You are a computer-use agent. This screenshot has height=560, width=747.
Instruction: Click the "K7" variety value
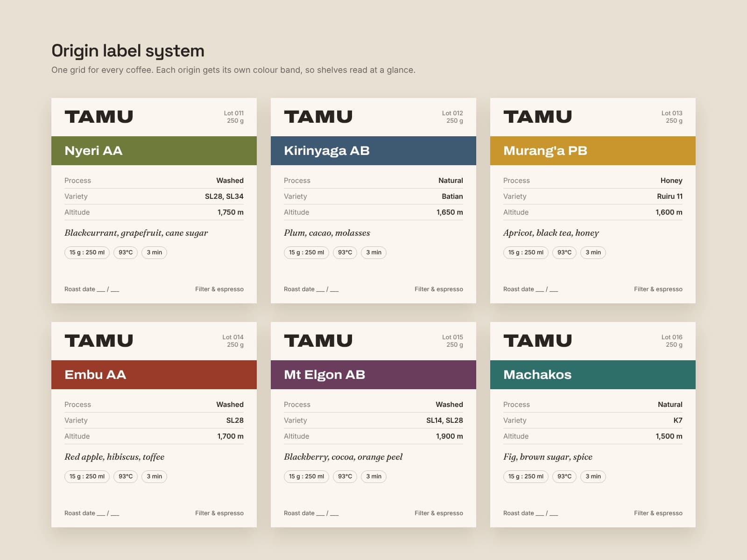678,420
